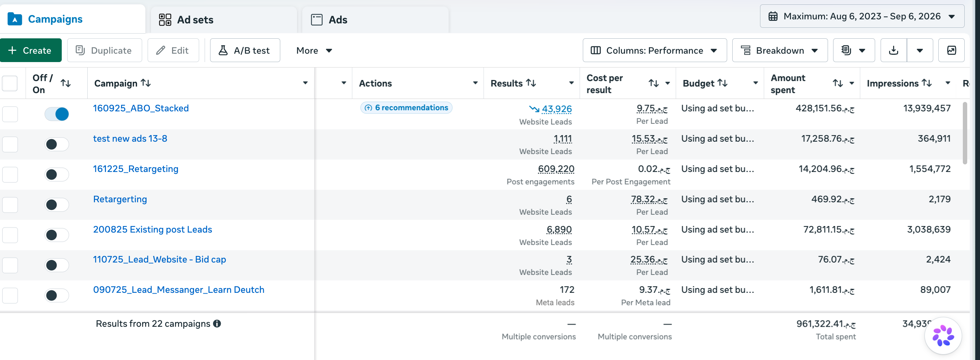Open the purple assistant floating icon
This screenshot has height=360, width=980.
tap(943, 336)
